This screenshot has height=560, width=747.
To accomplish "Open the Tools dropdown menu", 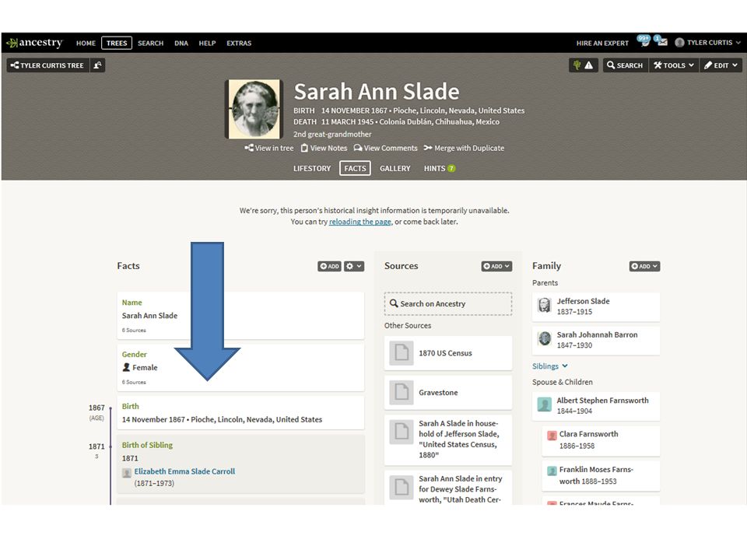I will click(674, 65).
